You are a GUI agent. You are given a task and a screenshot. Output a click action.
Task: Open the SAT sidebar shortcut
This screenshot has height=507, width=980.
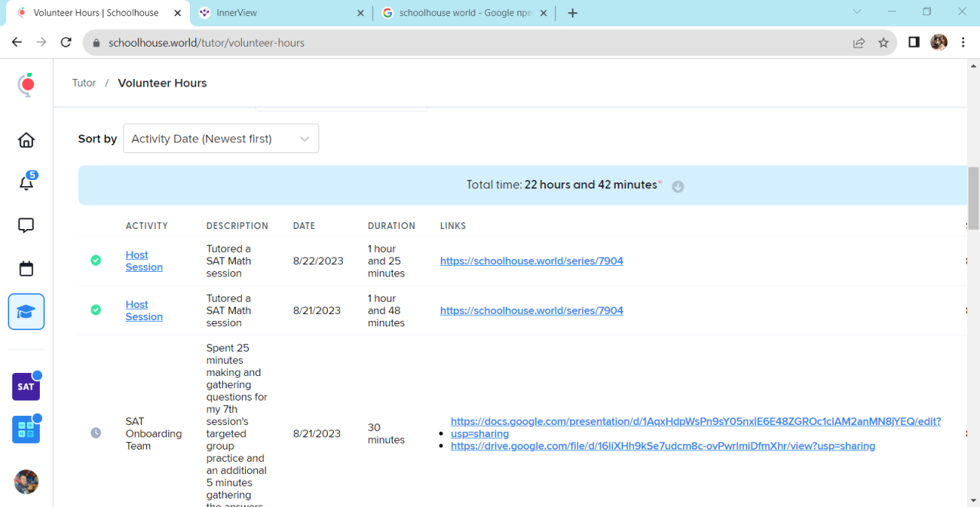(26, 386)
